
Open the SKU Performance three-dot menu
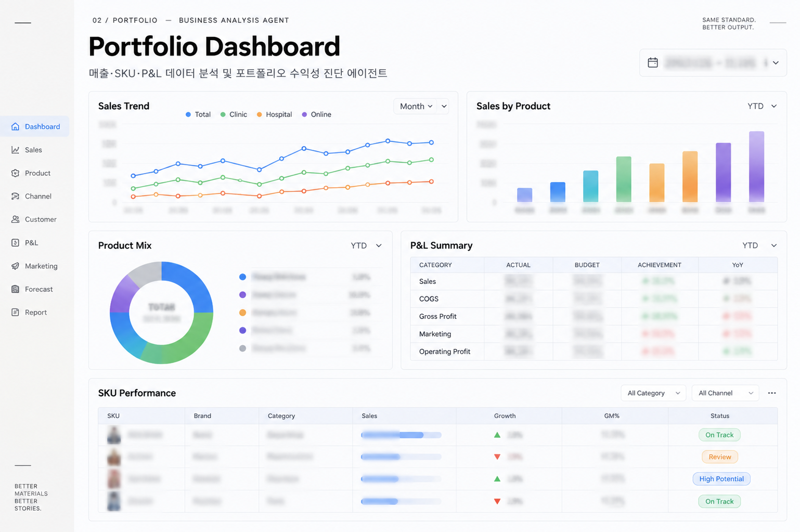point(772,393)
